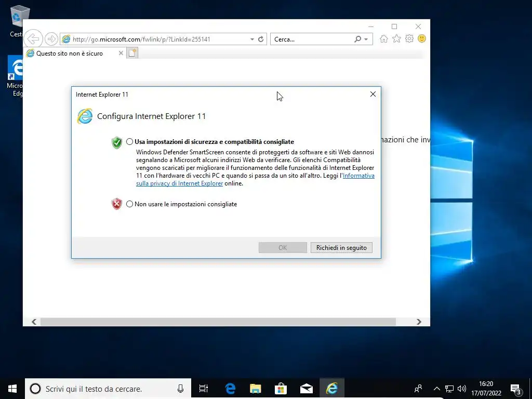Click the OK button in the dialog
This screenshot has width=532, height=399.
coord(283,248)
